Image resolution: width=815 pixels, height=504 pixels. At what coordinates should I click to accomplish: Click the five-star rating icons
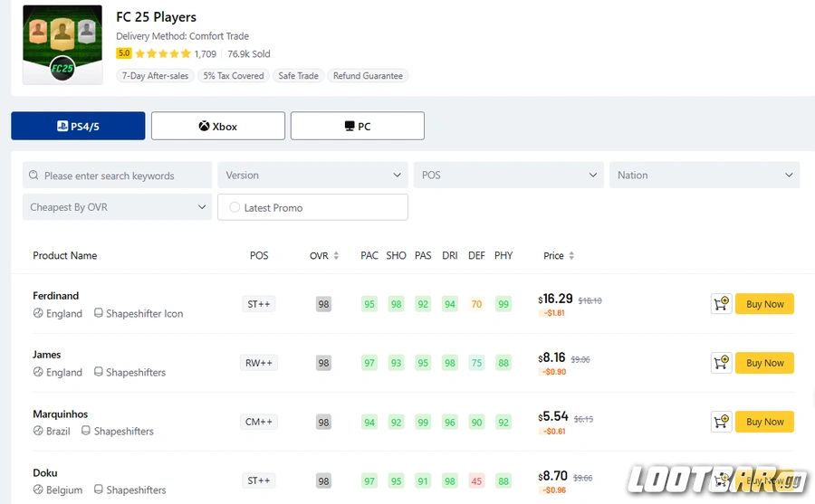tap(162, 54)
